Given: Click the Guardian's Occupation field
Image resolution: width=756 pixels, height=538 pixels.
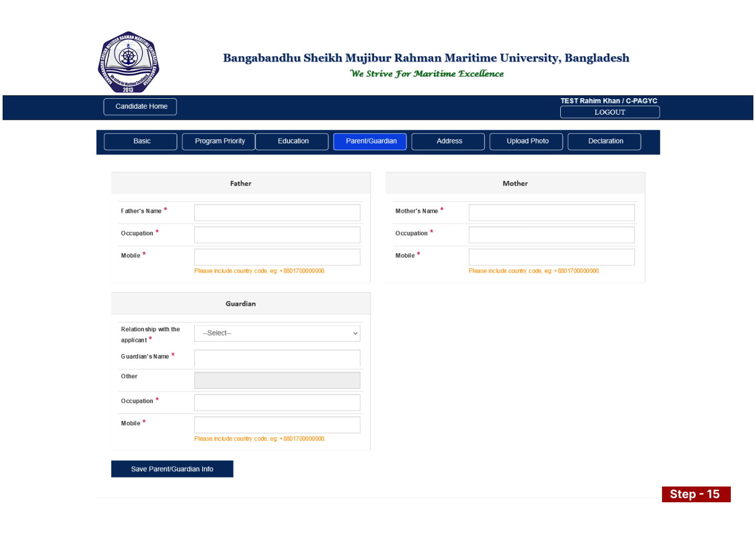Looking at the screenshot, I should pos(277,402).
